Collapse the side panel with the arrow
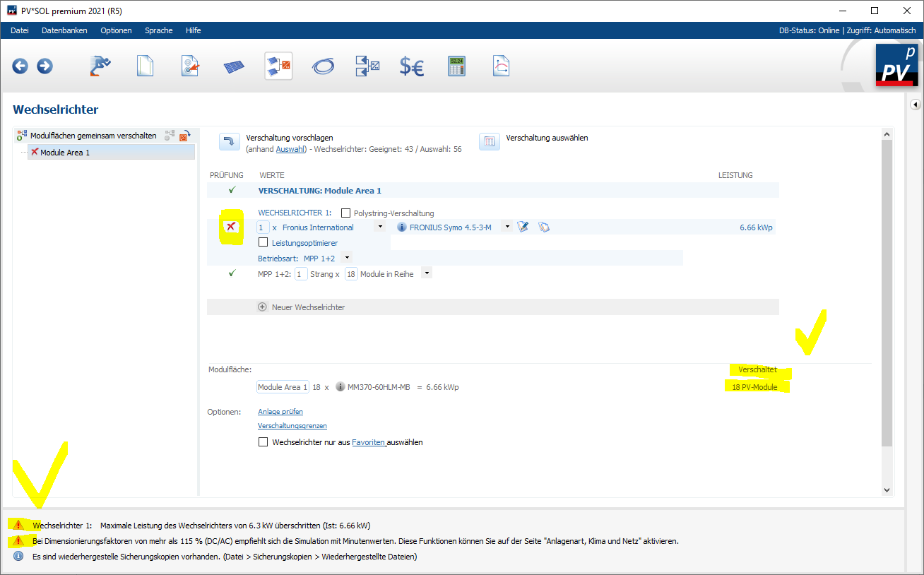The height and width of the screenshot is (575, 924). click(x=916, y=105)
